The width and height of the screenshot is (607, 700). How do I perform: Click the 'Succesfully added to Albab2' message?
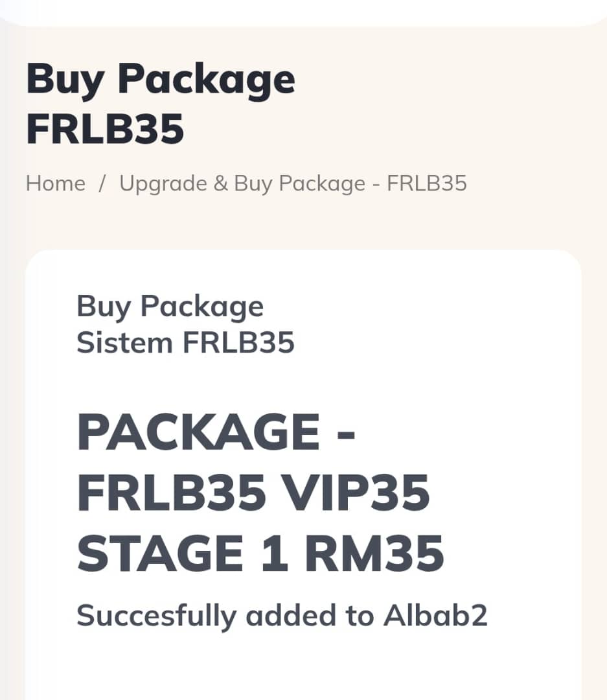pos(282,616)
